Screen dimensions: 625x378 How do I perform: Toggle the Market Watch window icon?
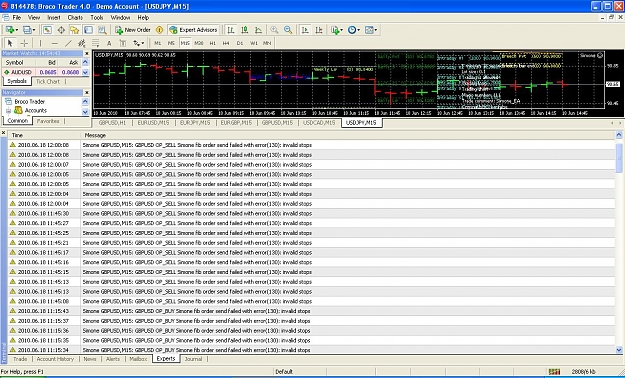pyautogui.click(x=47, y=30)
